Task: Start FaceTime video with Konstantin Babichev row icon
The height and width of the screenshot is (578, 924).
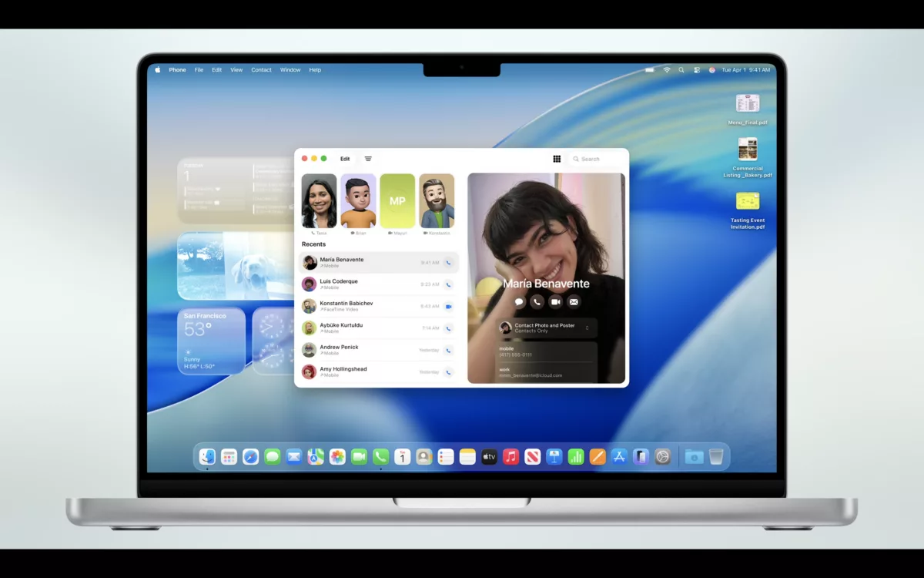Action: tap(449, 306)
